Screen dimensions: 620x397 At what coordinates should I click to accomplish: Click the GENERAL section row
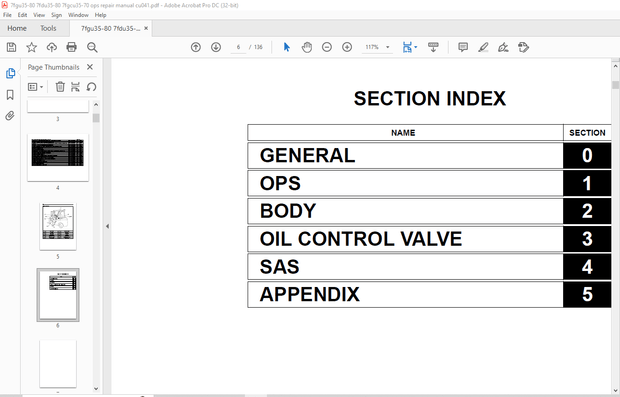point(429,155)
